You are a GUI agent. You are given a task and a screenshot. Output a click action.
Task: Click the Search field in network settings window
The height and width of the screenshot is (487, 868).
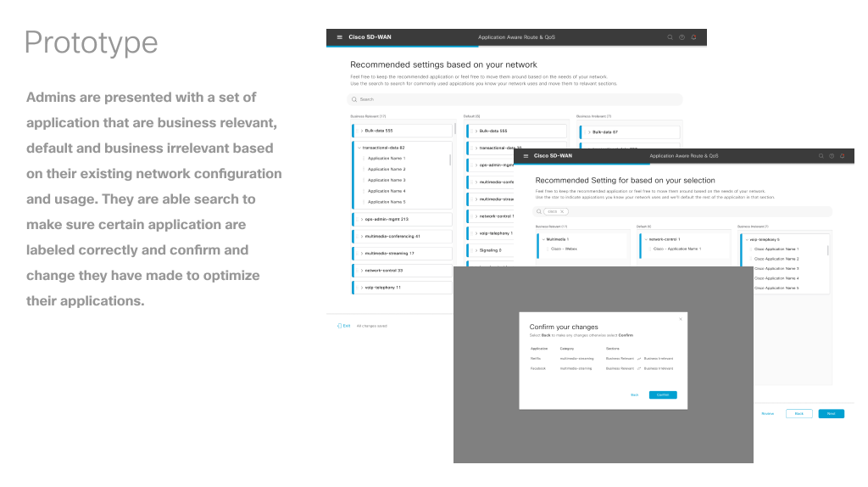(x=515, y=100)
